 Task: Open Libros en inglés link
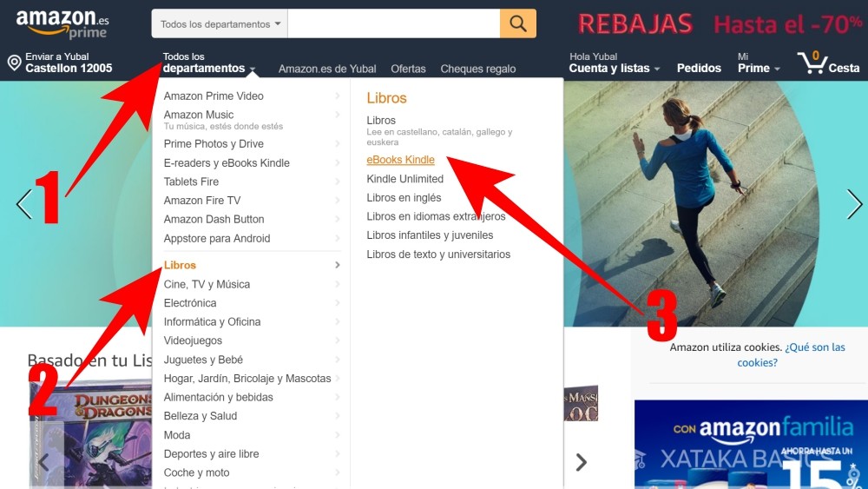[x=404, y=198]
